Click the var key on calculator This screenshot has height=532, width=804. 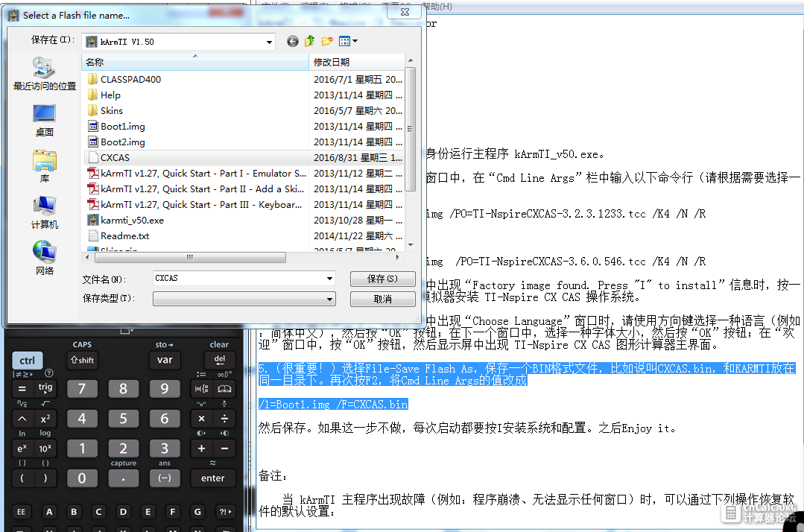(x=165, y=360)
